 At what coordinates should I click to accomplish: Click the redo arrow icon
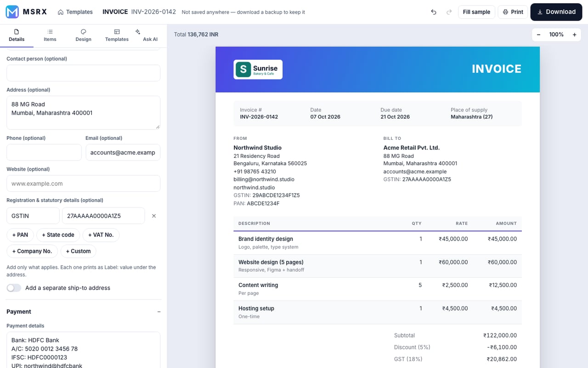coord(449,12)
